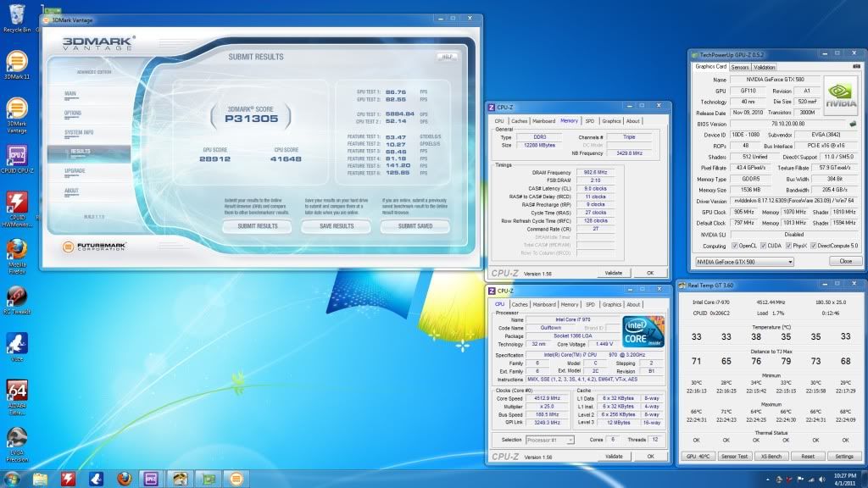Click the taskbar clock showing 10:27 PM
Viewport: 868px width, 488px height.
(x=845, y=480)
